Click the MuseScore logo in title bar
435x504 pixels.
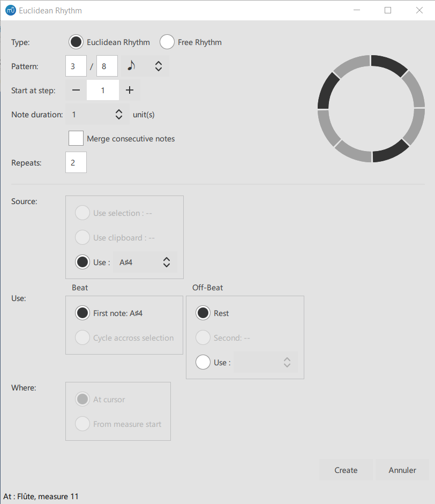10,10
